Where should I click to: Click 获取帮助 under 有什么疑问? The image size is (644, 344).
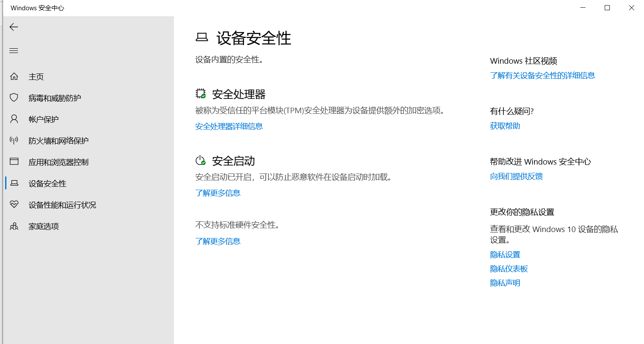tap(505, 126)
